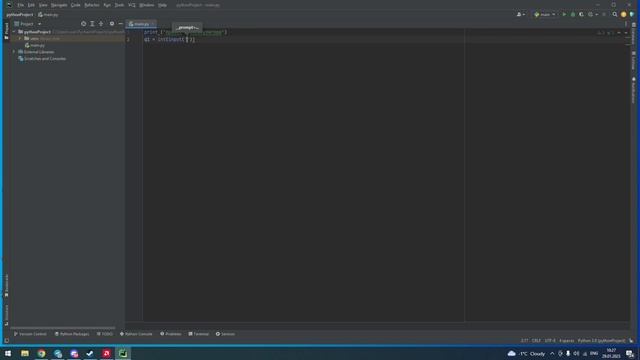Open Bookmarks side panel
The height and width of the screenshot is (360, 640).
click(6, 285)
